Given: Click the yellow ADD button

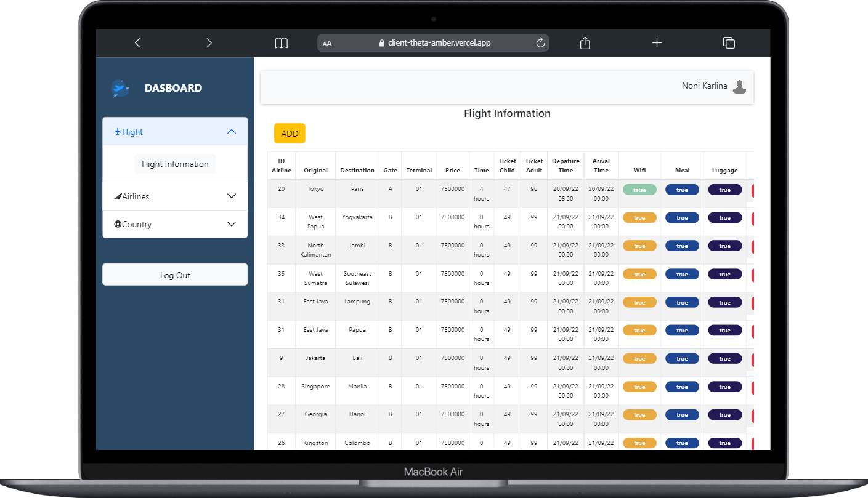Looking at the screenshot, I should point(290,133).
